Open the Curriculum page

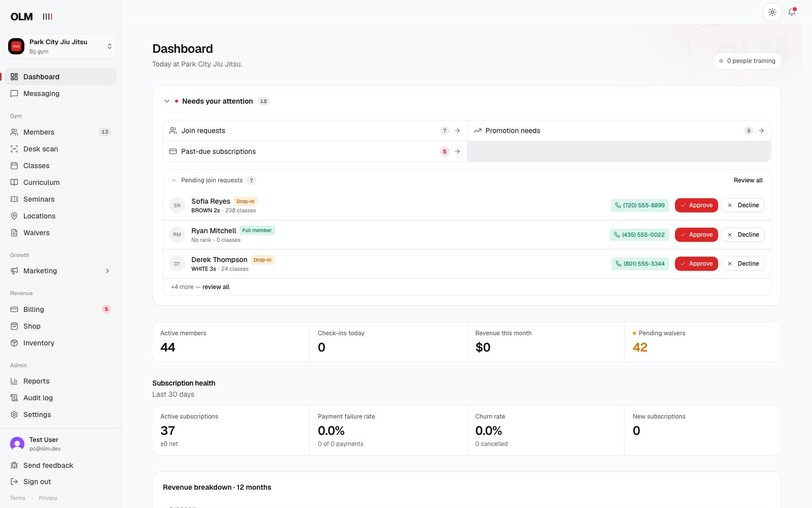60,182
